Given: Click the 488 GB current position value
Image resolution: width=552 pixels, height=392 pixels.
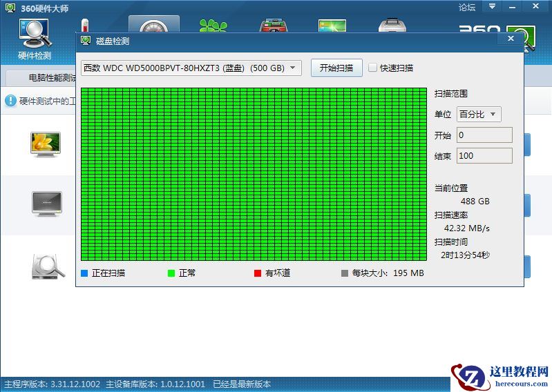Looking at the screenshot, I should tap(475, 201).
